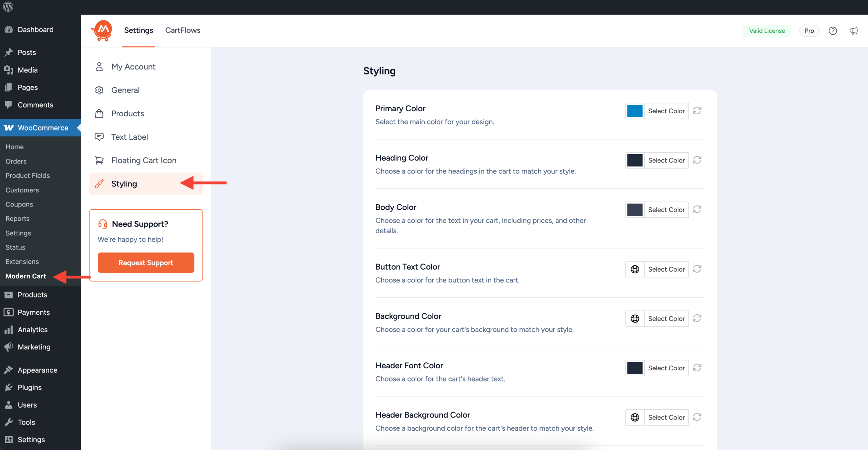The width and height of the screenshot is (868, 450).
Task: Open the Payments admin menu
Action: pyautogui.click(x=40, y=312)
